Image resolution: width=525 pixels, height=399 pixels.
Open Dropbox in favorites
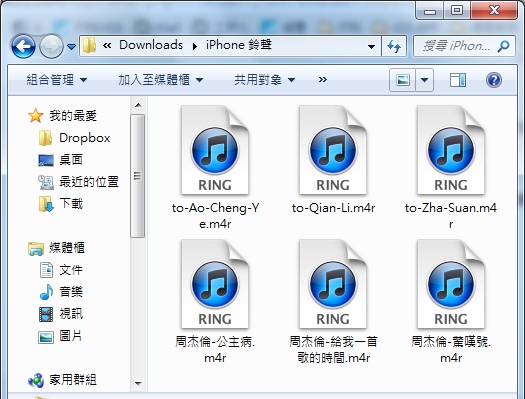tap(85, 138)
